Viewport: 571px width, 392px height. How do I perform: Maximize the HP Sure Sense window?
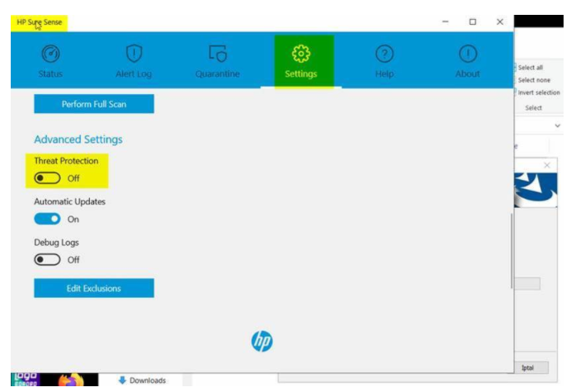(473, 21)
